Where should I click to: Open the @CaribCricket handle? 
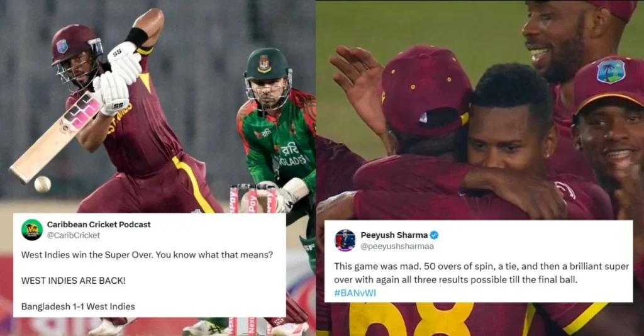tap(73, 235)
